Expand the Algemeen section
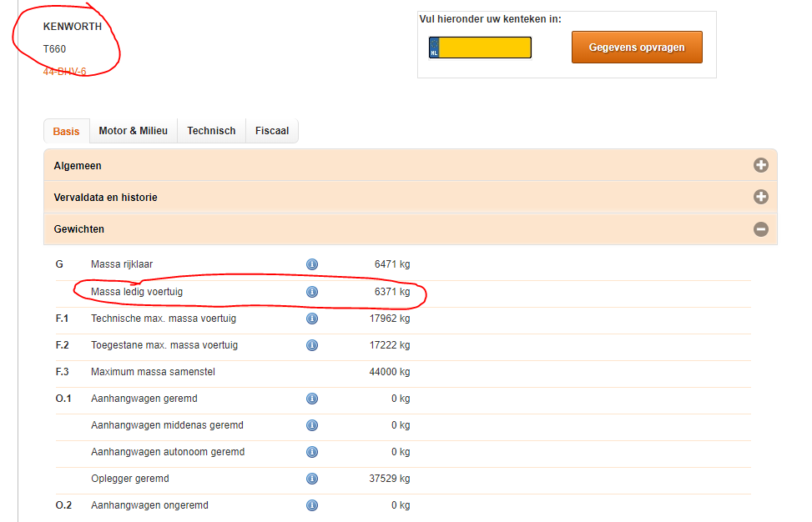This screenshot has height=522, width=812. 760,165
